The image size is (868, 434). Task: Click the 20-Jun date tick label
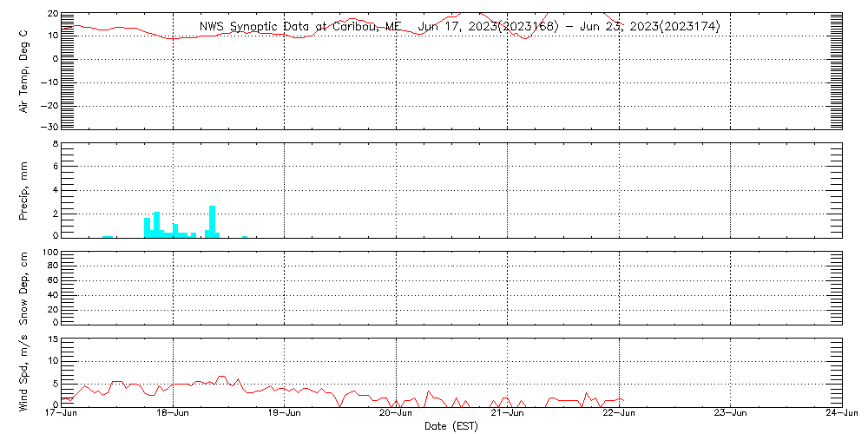click(396, 413)
